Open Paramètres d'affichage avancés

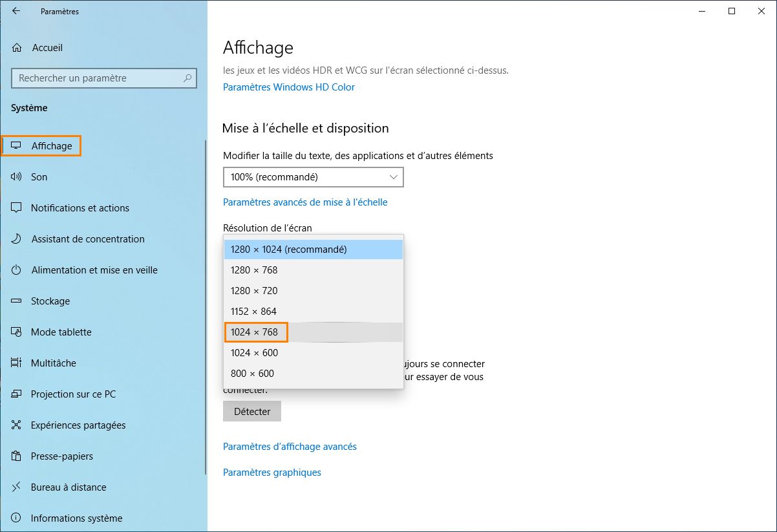pyautogui.click(x=290, y=446)
